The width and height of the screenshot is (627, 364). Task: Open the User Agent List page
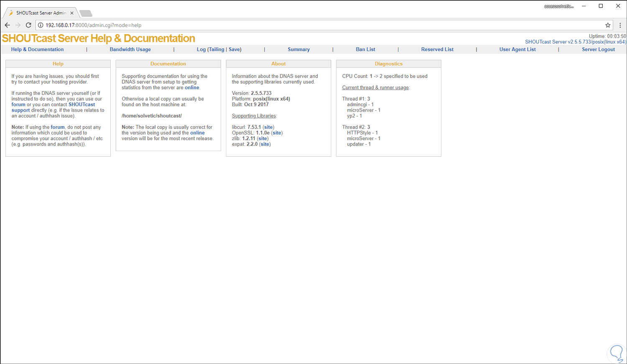click(x=517, y=49)
